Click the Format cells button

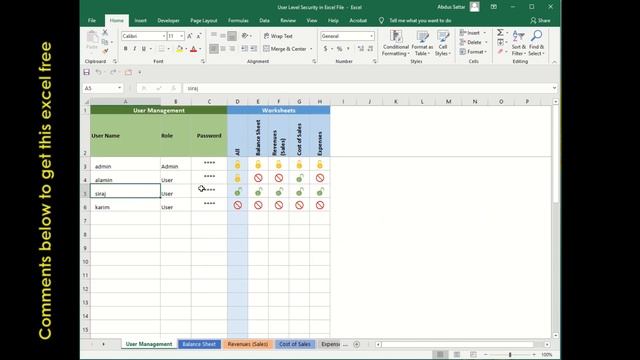point(473,51)
